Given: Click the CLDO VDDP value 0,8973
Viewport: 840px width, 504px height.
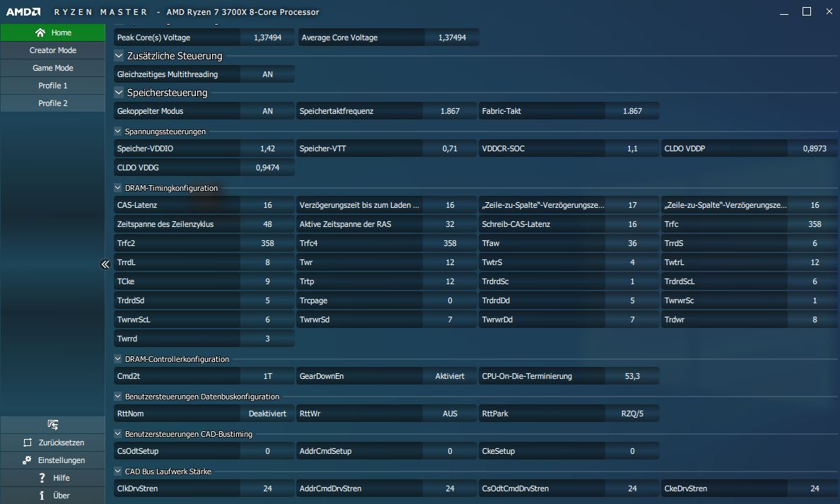Looking at the screenshot, I should click(x=815, y=148).
